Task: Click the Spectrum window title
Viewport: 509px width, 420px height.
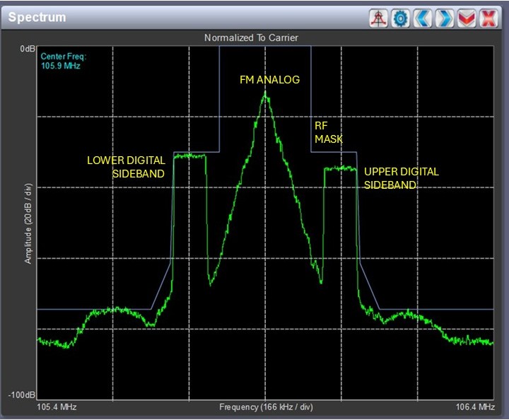Action: click(x=37, y=16)
